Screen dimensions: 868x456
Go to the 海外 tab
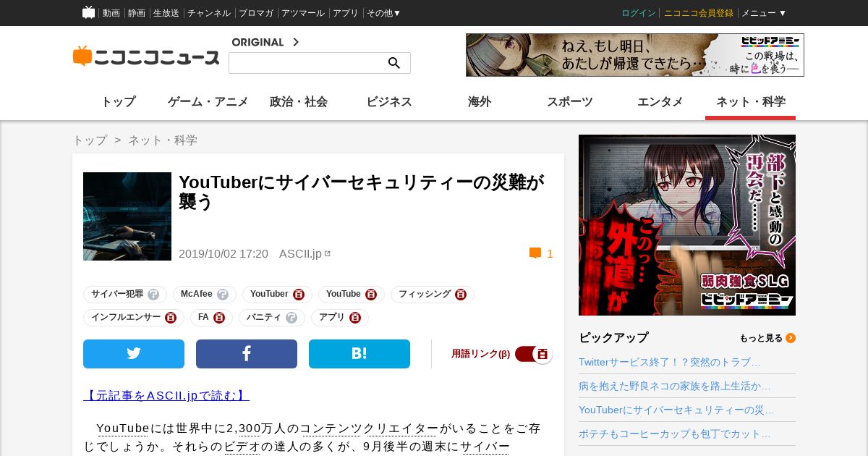coord(480,102)
